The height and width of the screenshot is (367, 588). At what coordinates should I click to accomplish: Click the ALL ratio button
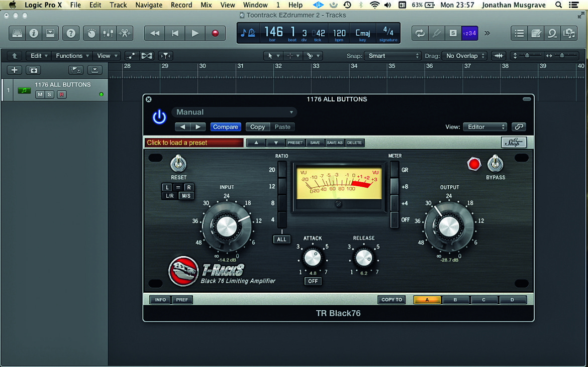(281, 239)
